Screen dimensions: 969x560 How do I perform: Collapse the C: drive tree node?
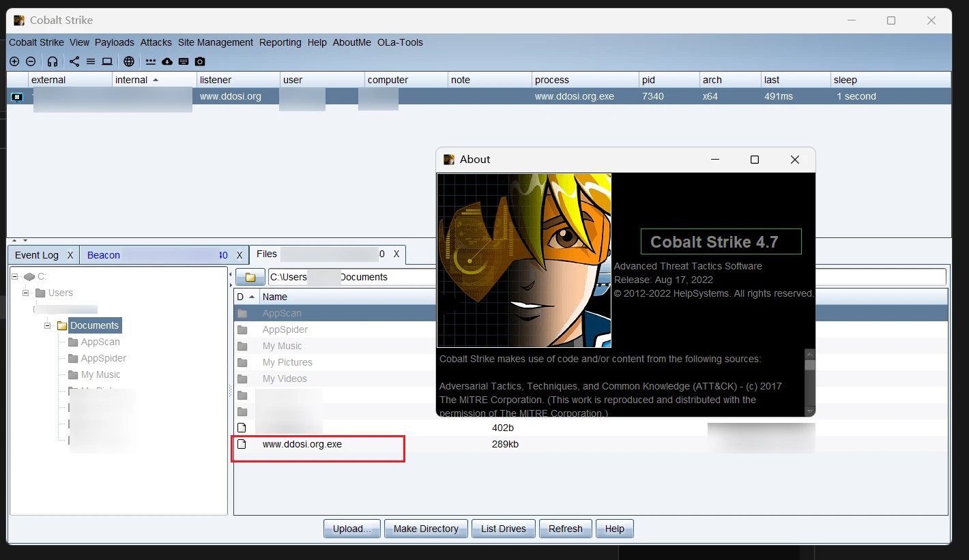pos(15,276)
